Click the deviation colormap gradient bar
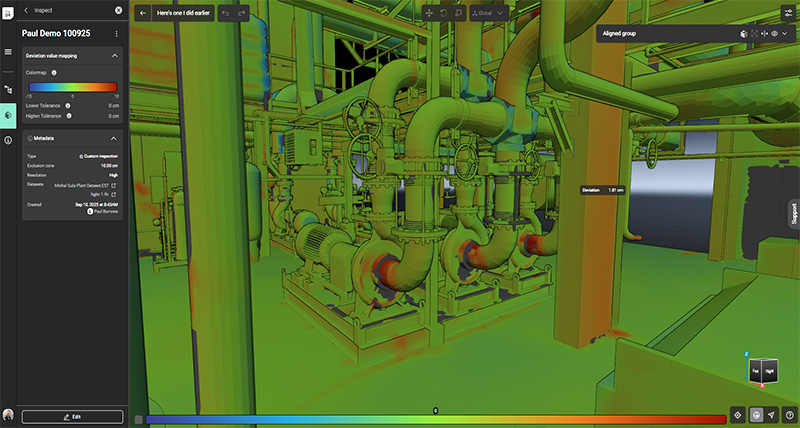 [x=436, y=419]
